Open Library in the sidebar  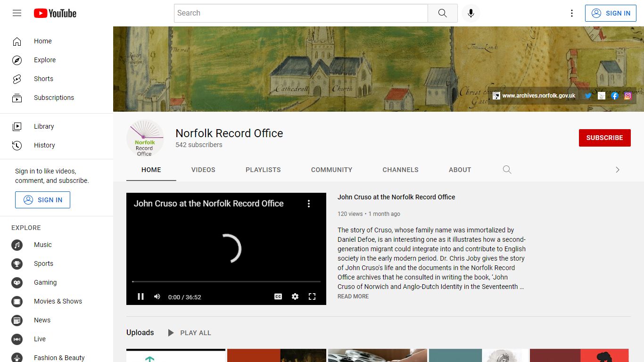coord(57,126)
